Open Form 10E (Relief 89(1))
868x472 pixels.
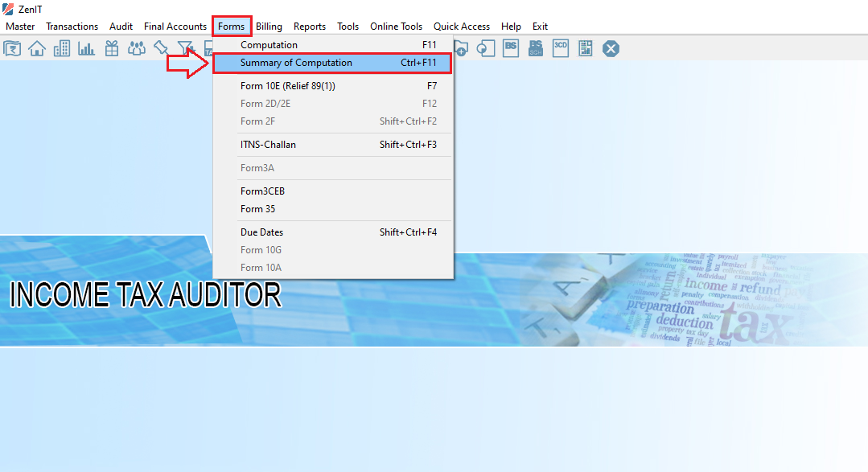(333, 86)
